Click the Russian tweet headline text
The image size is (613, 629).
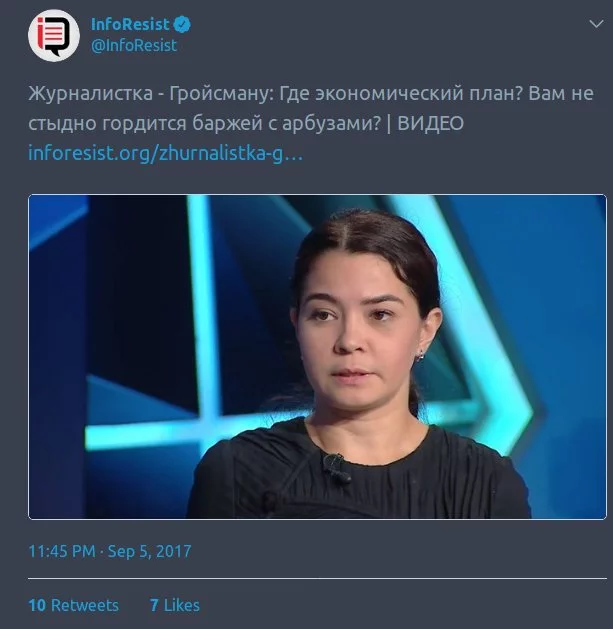click(311, 108)
